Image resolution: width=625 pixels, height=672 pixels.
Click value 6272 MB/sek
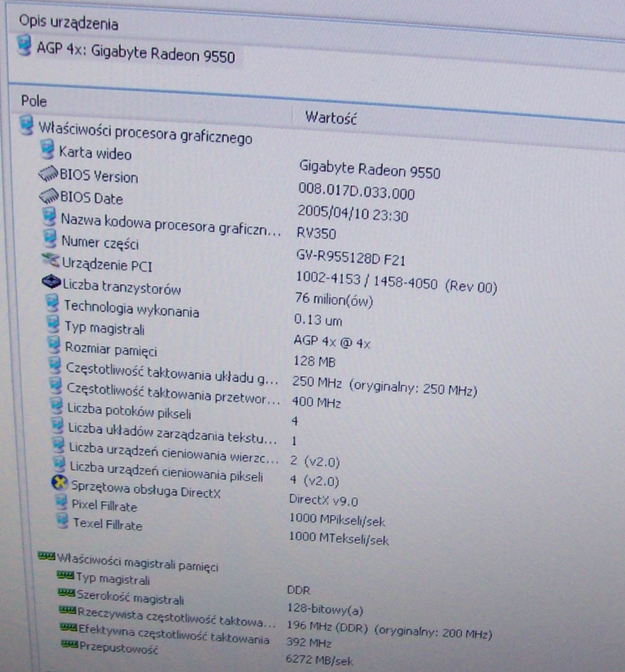pos(319,660)
